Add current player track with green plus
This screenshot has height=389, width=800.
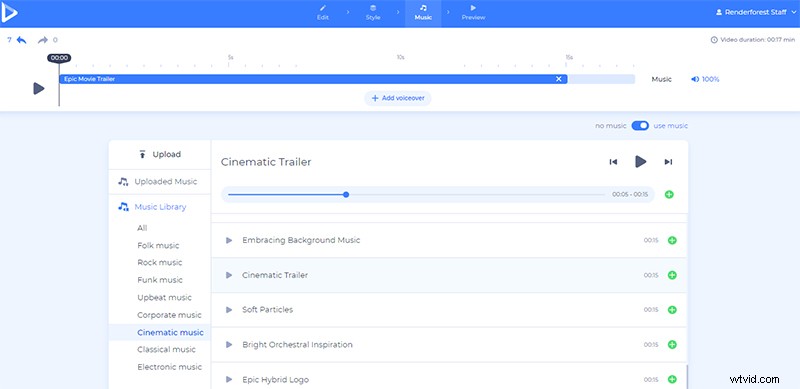tap(669, 194)
